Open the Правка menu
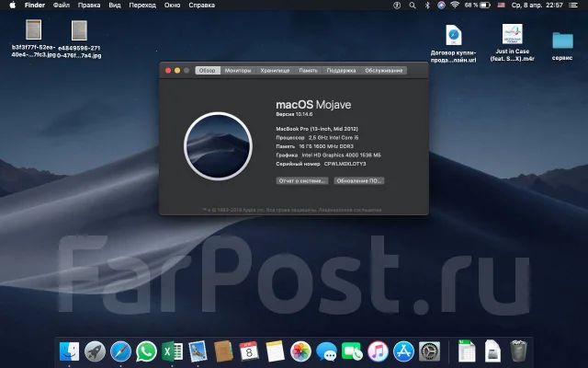The height and width of the screenshot is (368, 588). 89,6
